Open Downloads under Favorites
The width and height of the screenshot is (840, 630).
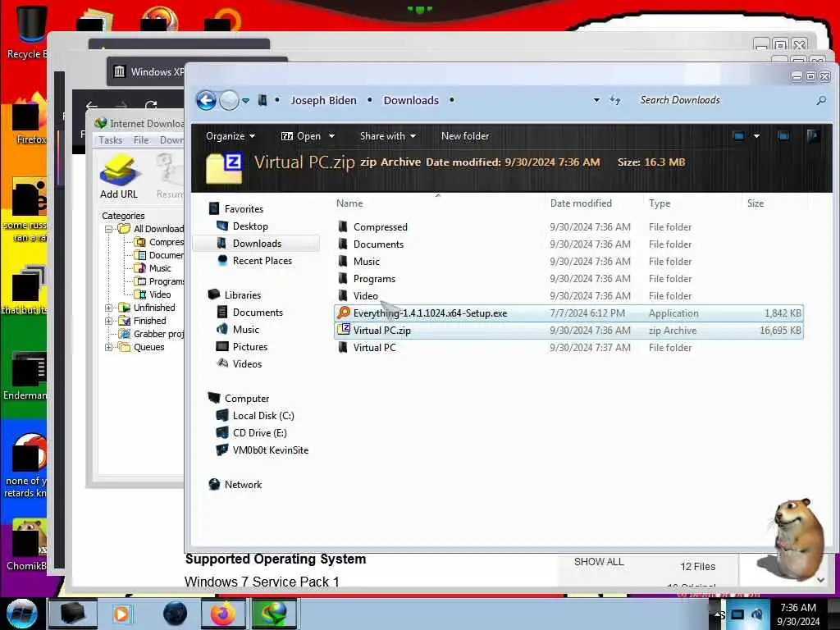tap(257, 243)
